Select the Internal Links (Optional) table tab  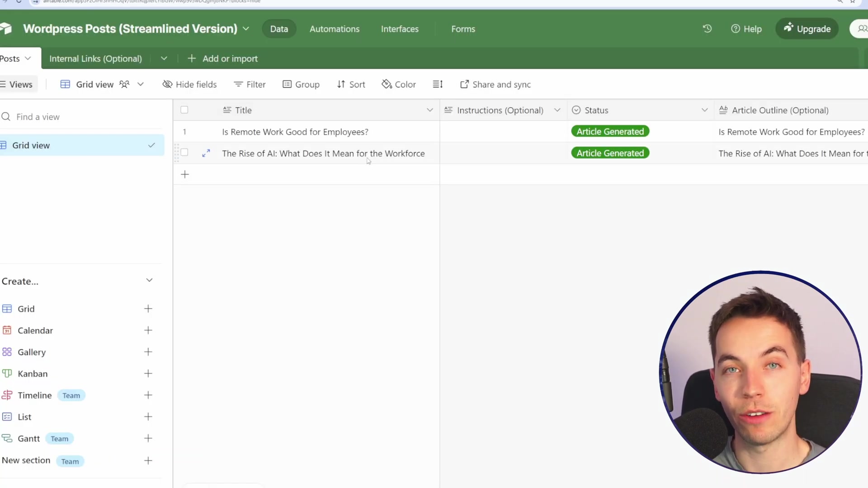pyautogui.click(x=95, y=59)
